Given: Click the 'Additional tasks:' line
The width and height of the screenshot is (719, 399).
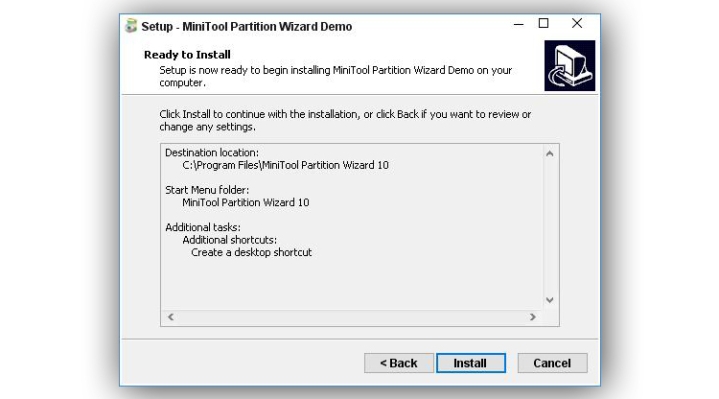Looking at the screenshot, I should [203, 227].
